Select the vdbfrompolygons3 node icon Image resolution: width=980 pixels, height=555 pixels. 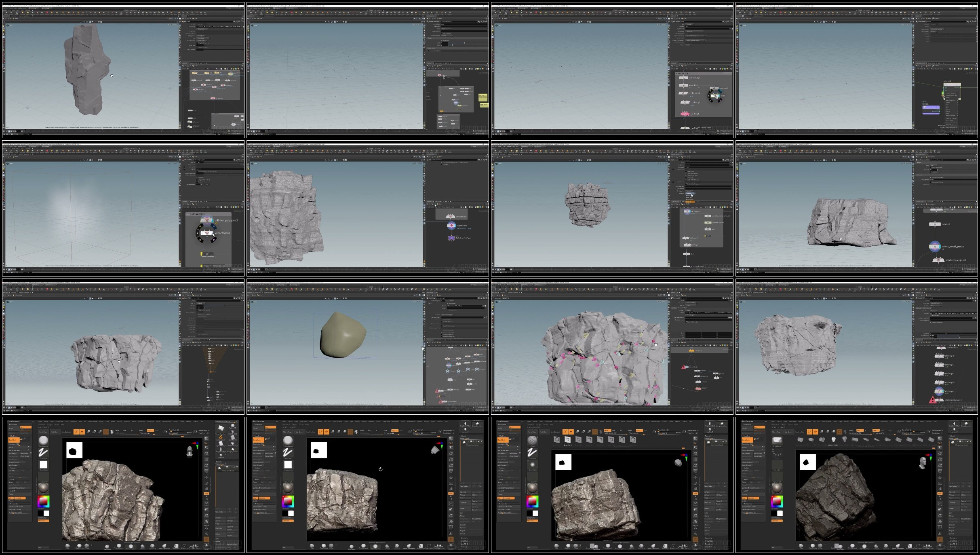pyautogui.click(x=207, y=221)
